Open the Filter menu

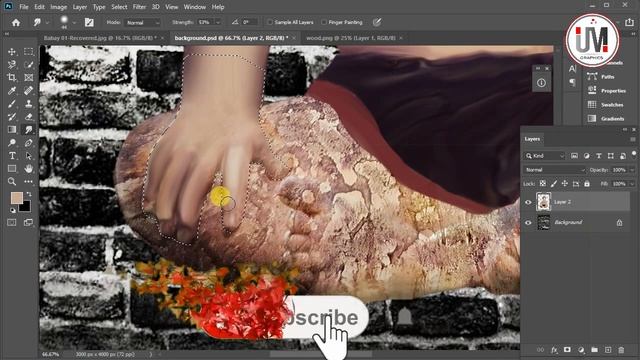[x=139, y=7]
